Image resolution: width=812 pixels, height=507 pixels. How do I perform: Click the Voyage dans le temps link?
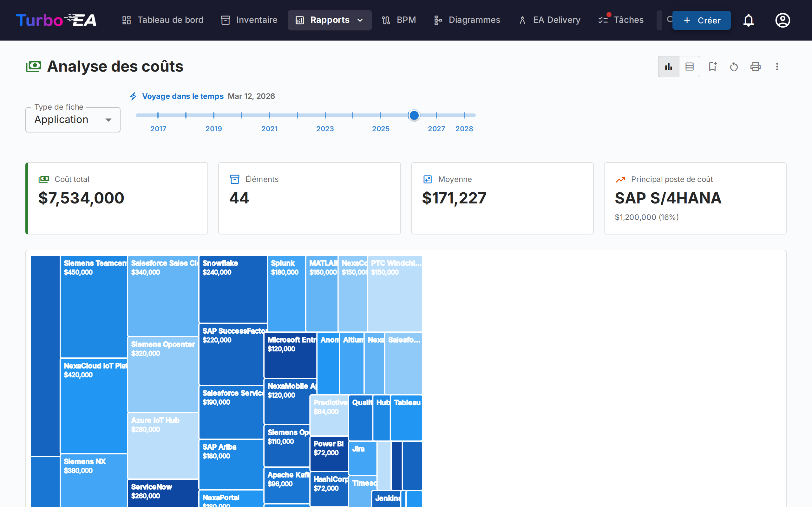(x=182, y=96)
